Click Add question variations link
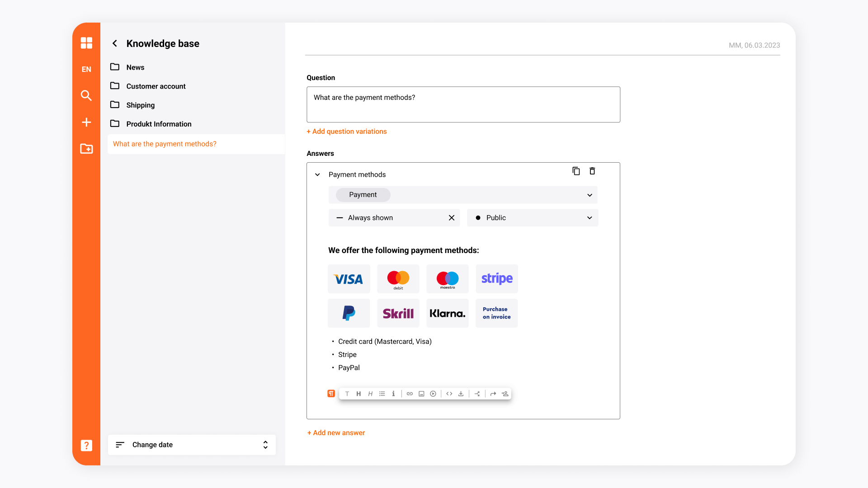The image size is (868, 488). coord(347,131)
